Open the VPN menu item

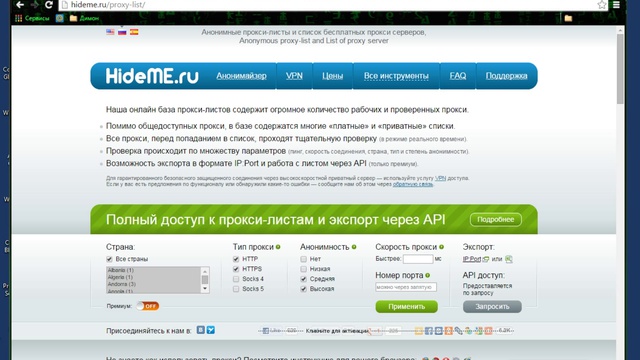click(x=294, y=76)
